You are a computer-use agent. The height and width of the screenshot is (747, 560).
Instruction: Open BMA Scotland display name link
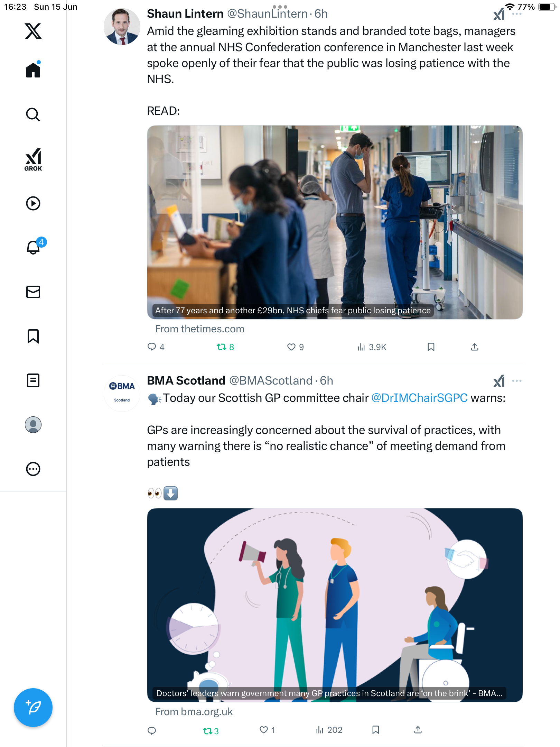click(x=186, y=380)
